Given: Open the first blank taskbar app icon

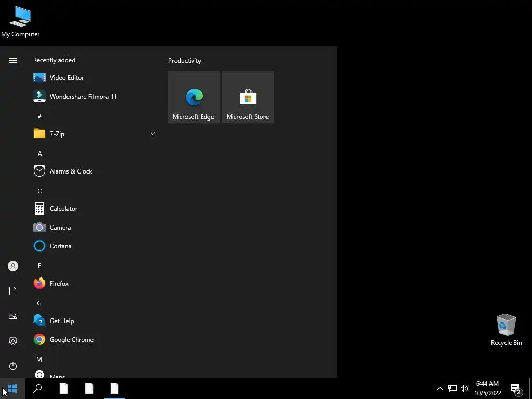Looking at the screenshot, I should coord(63,389).
